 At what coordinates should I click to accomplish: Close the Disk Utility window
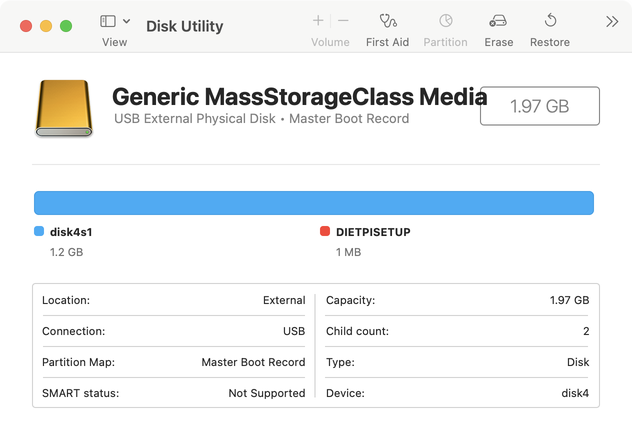(26, 26)
